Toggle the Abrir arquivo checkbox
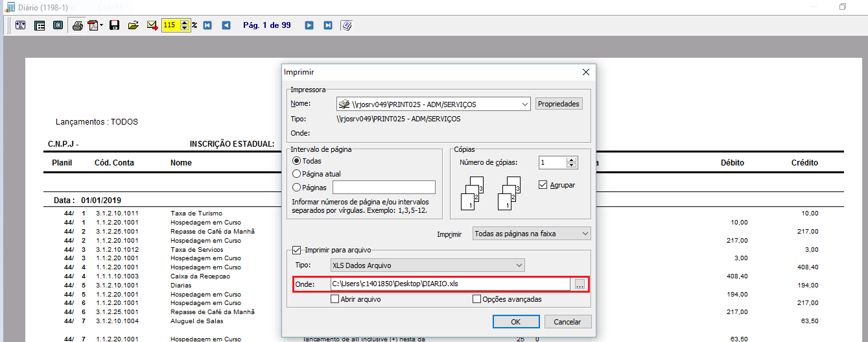 (334, 299)
